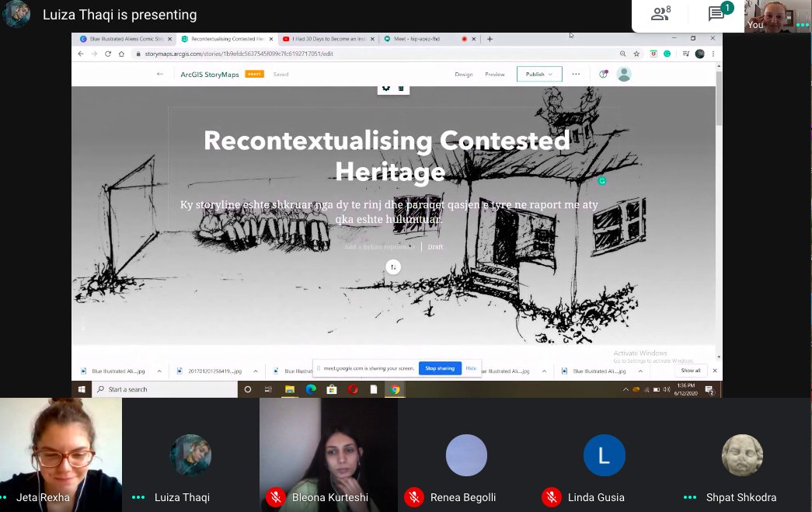This screenshot has width=812, height=512.
Task: Open Cortana circle on taskbar
Action: tap(248, 389)
